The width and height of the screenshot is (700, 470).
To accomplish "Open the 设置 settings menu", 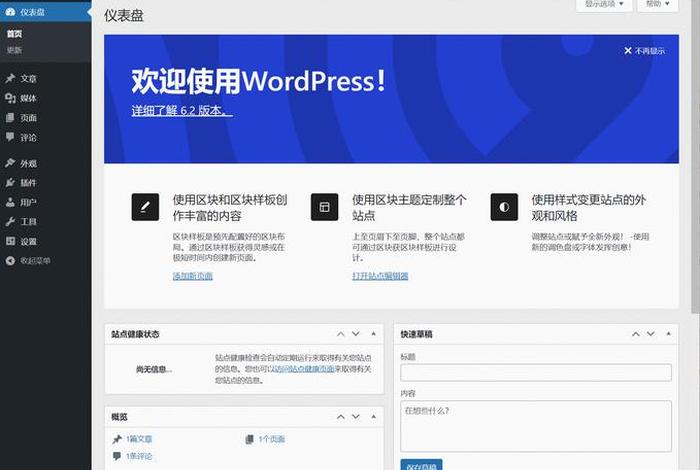I will [x=46, y=241].
